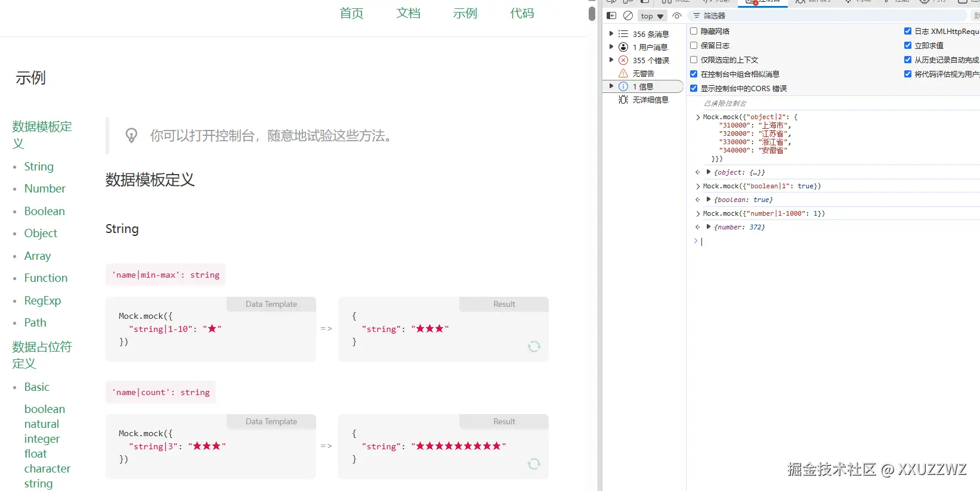Viewport: 980px width, 491px height.
Task: Open the top context dropdown
Action: pyautogui.click(x=652, y=16)
